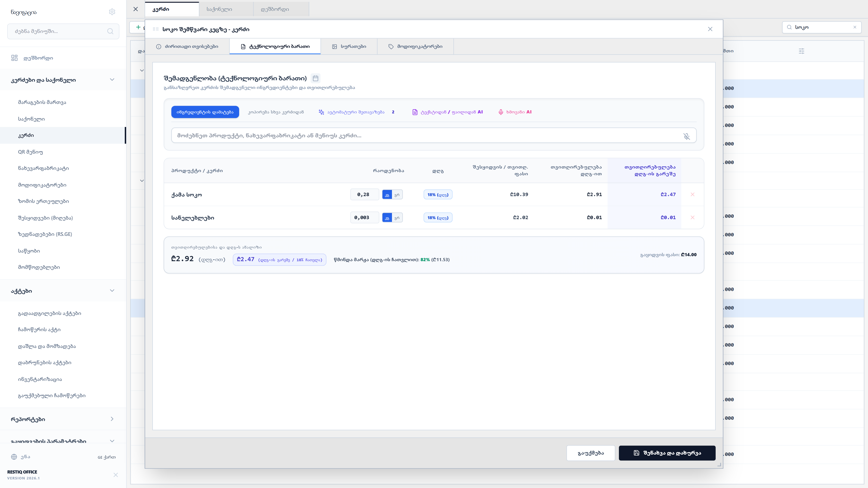Viewport: 868px width, 488px height.
Task: Click the ingredient search input field
Action: tap(434, 135)
